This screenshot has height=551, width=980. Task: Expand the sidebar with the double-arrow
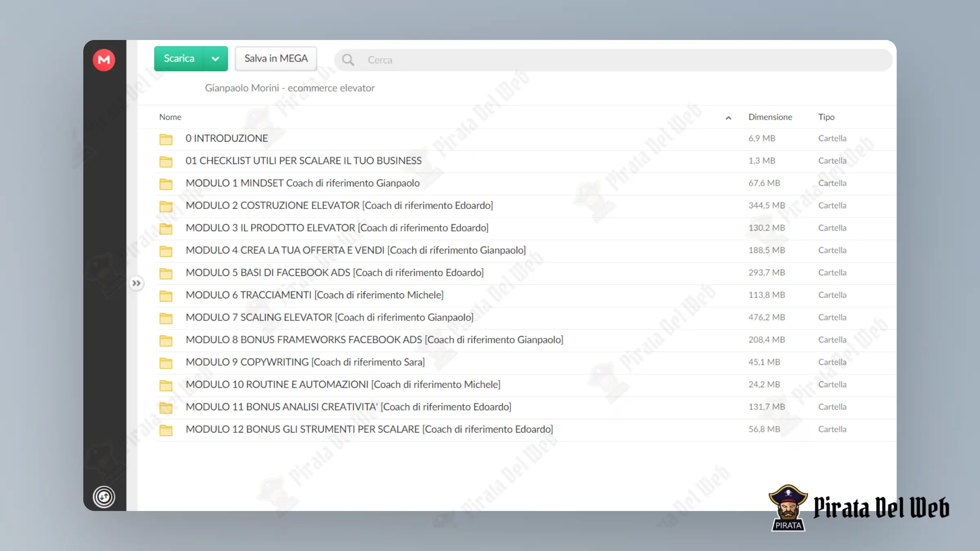coord(136,283)
